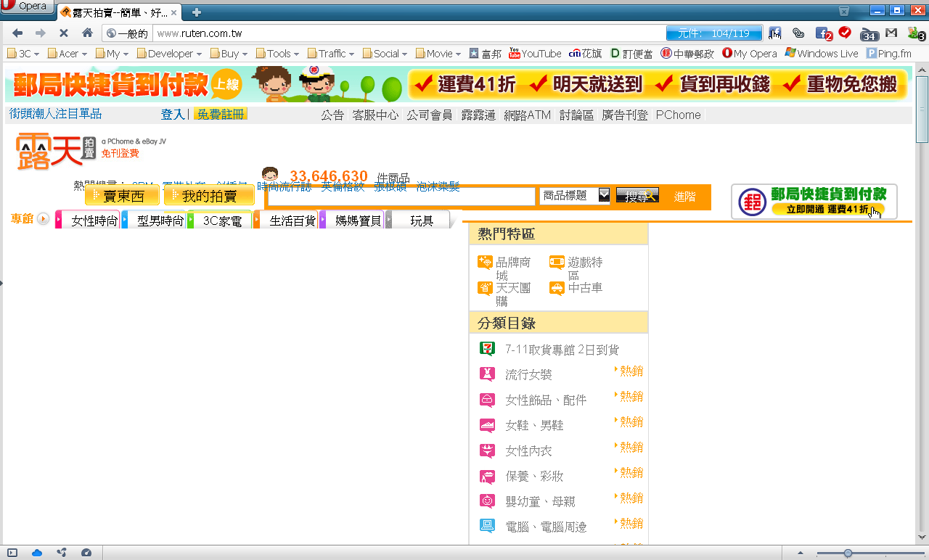
Task: Open the Opera Link cloud icon
Action: tap(37, 553)
